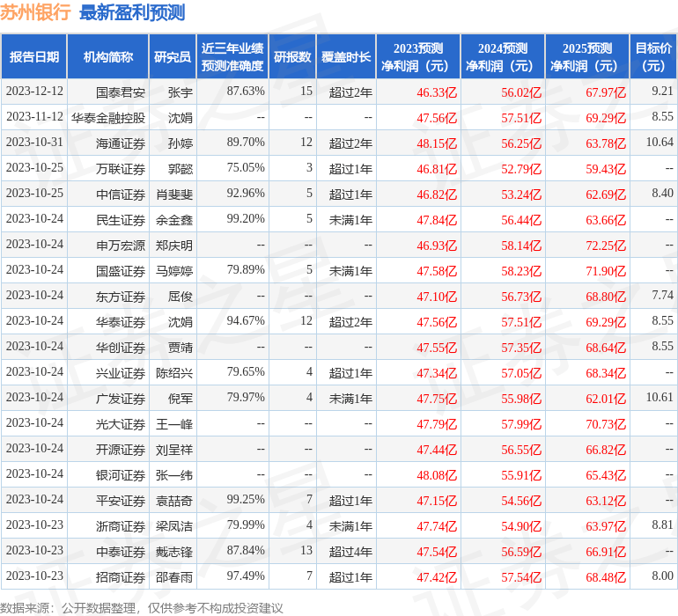Click researcher name 陈绍兴
The height and width of the screenshot is (616, 678).
click(174, 372)
